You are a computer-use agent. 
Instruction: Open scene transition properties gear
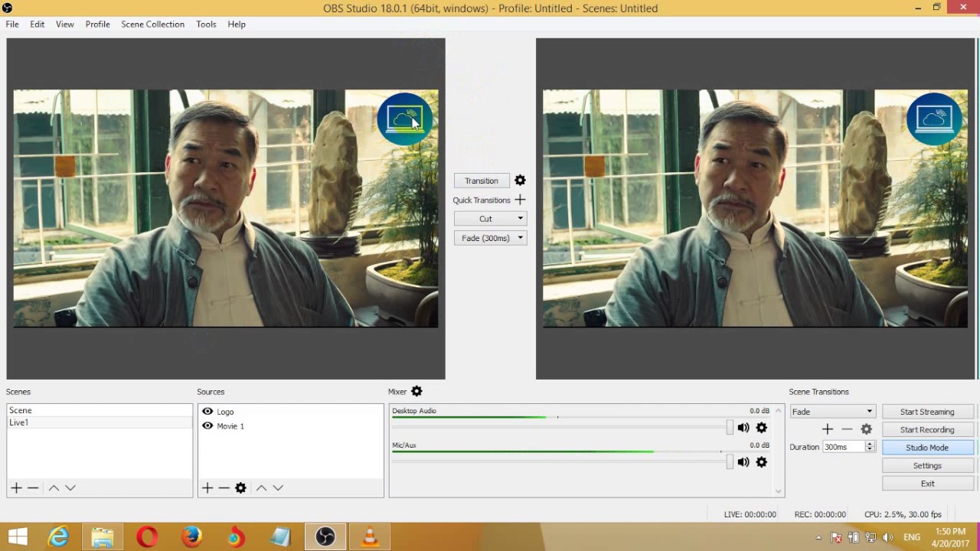coord(866,429)
